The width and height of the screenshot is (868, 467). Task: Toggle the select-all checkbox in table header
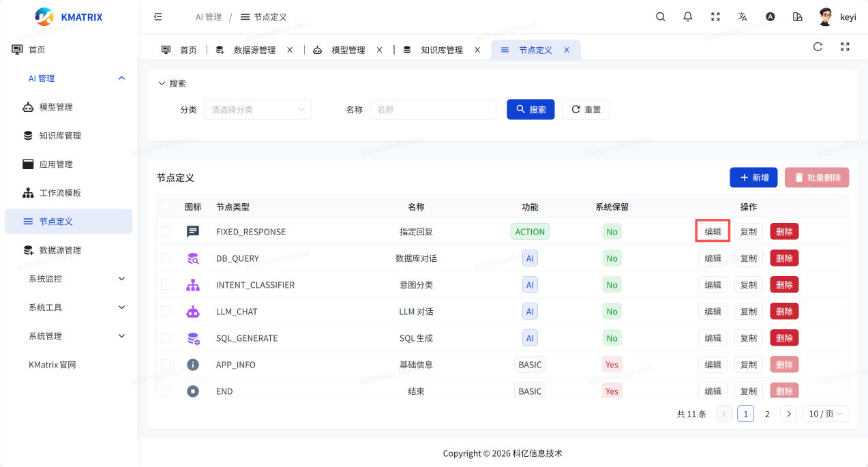(166, 207)
